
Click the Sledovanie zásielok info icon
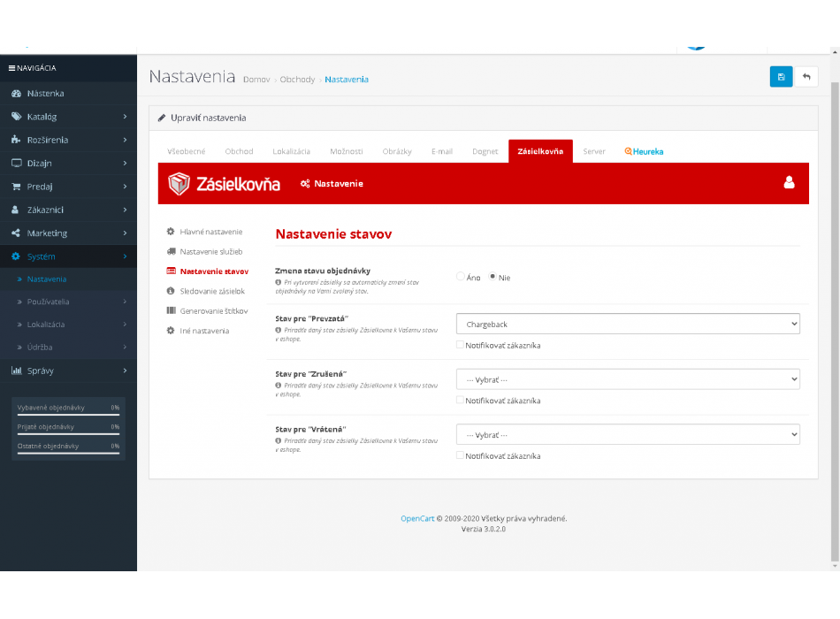click(x=171, y=291)
